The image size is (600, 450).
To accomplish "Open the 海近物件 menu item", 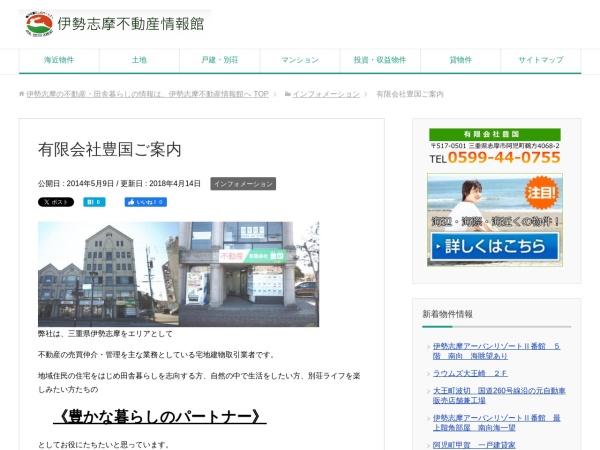I will (59, 60).
